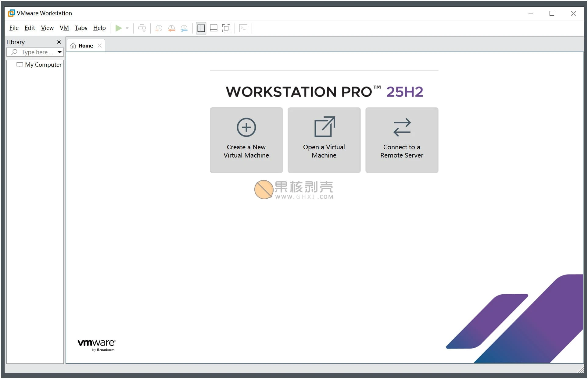The height and width of the screenshot is (379, 588).
Task: Open the Snapshot Manager
Action: click(x=184, y=28)
